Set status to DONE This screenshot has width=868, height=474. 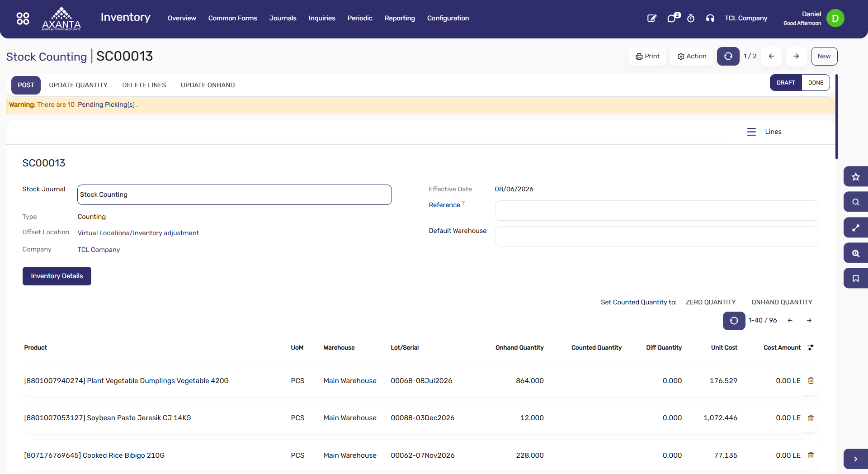[x=816, y=83]
